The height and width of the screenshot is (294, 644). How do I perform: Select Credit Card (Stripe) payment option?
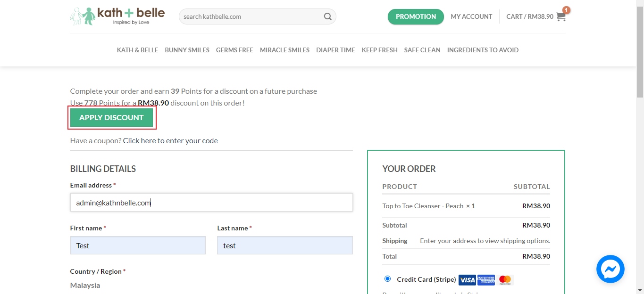coord(388,279)
